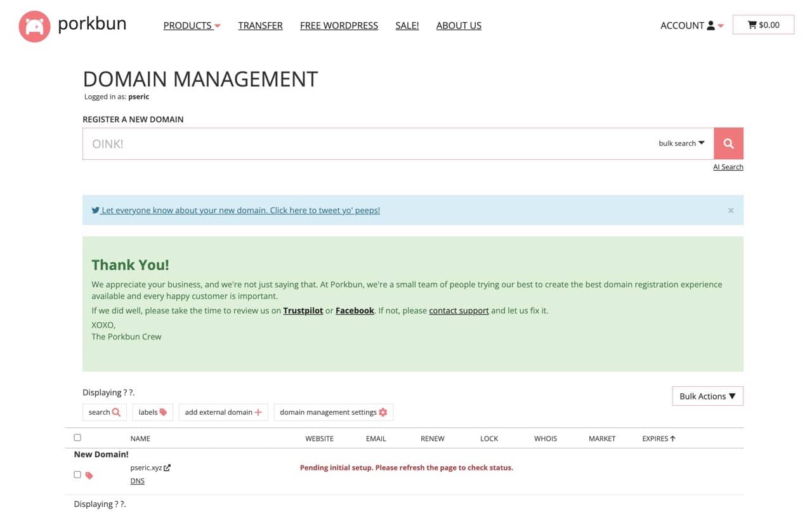The height and width of the screenshot is (529, 812).
Task: Click the RENEW column header
Action: coord(433,438)
